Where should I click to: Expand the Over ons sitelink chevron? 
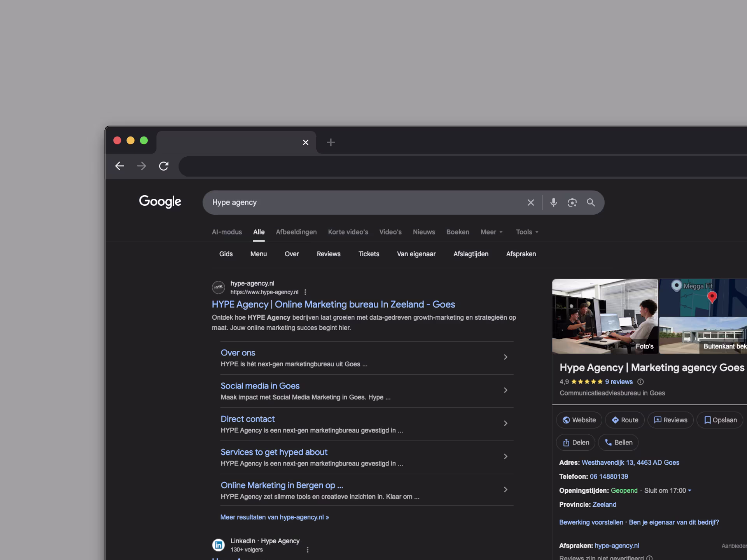click(505, 357)
